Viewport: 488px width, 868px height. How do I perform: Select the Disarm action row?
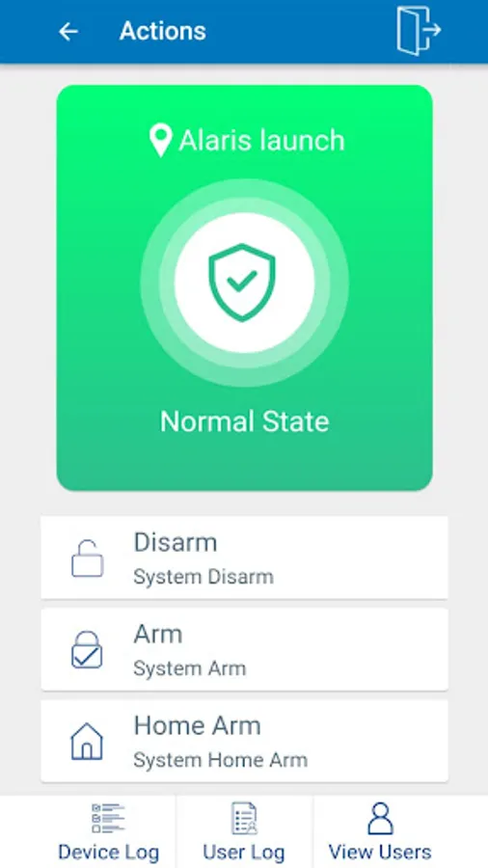[244, 557]
